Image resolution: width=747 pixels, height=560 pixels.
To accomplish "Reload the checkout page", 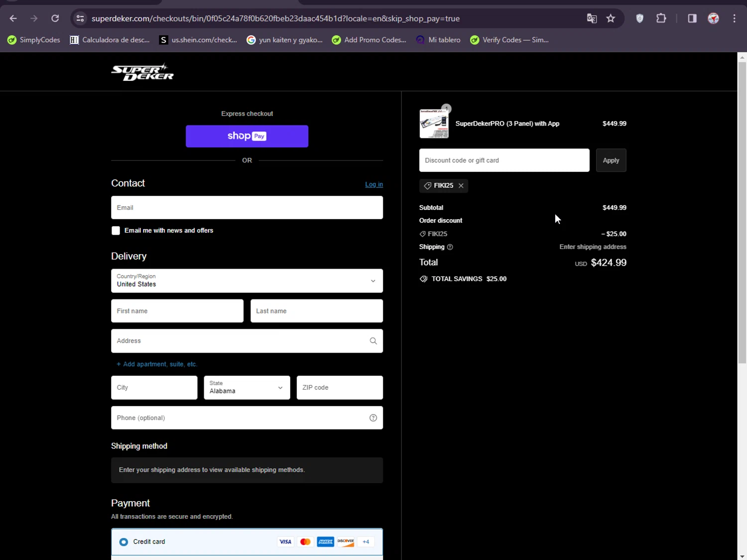I will click(x=55, y=18).
